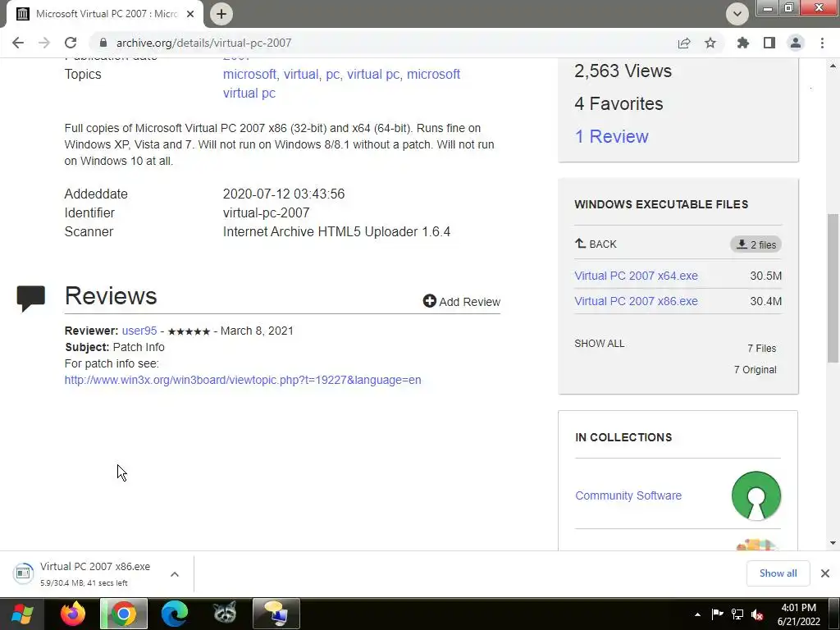Click the forward navigation arrow

(x=44, y=43)
